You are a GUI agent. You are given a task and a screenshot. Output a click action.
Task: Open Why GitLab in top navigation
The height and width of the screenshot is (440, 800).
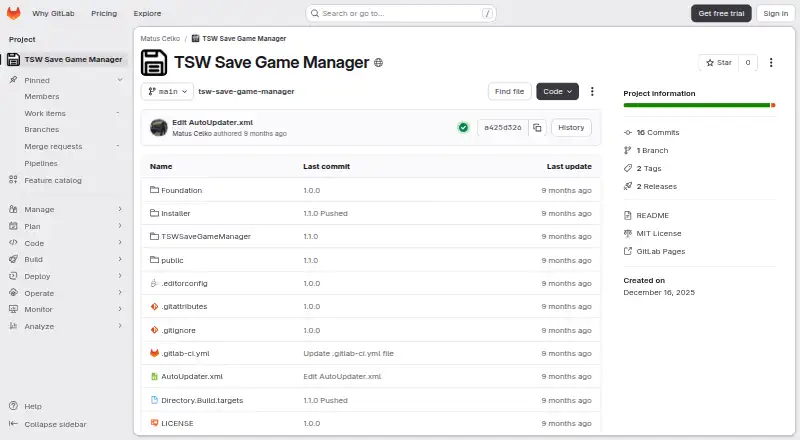(53, 13)
